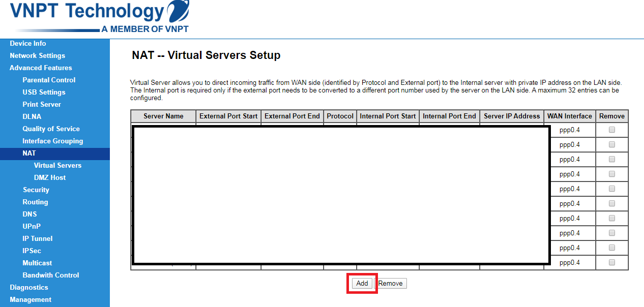Open Bandwith Control

(x=51, y=275)
